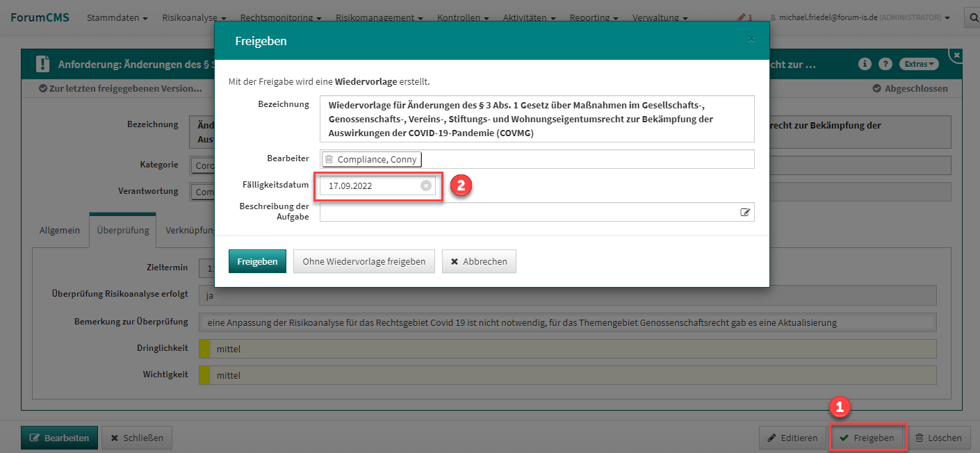
Task: Switch to the Allgemein tab
Action: point(60,230)
